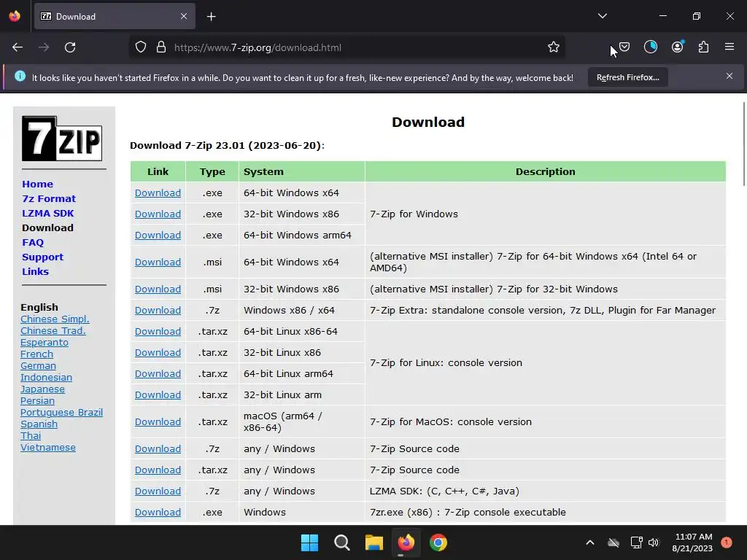Screen dimensions: 747x560
Task: Open the Firefox account icon
Action: [678, 47]
